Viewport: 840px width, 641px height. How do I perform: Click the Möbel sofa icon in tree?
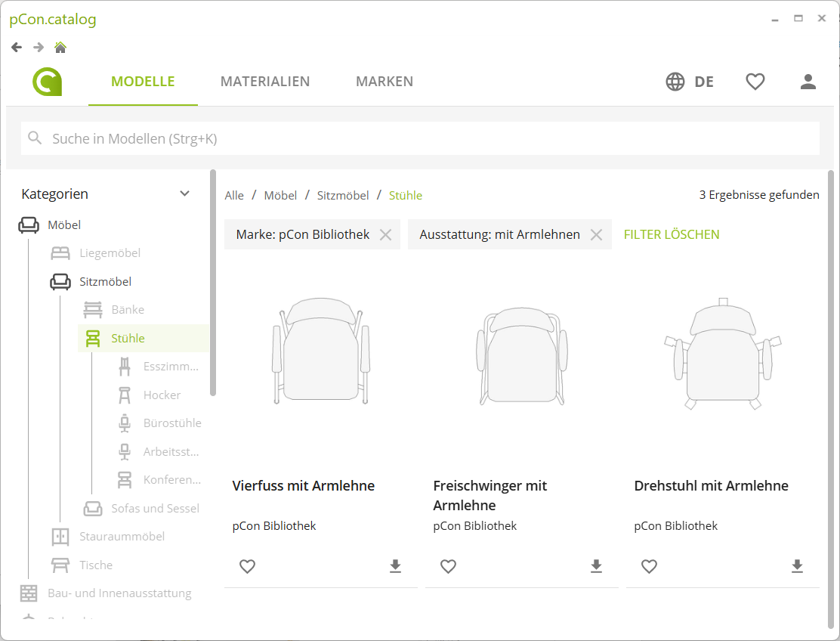point(29,225)
